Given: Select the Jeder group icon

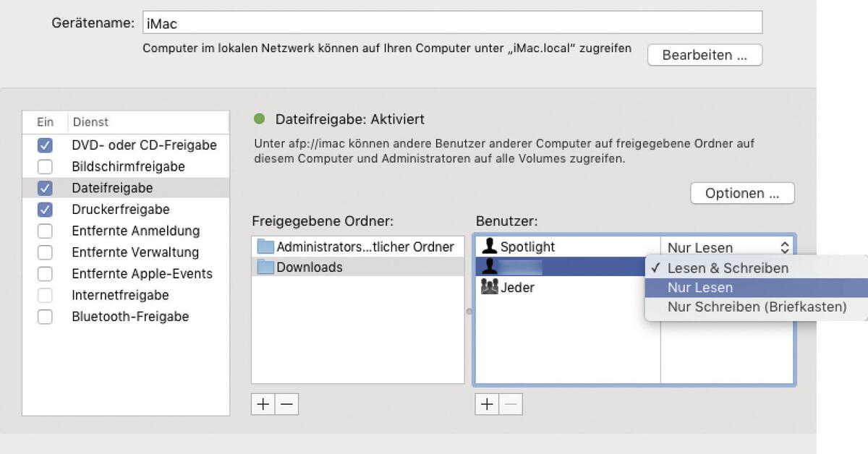Looking at the screenshot, I should [491, 287].
